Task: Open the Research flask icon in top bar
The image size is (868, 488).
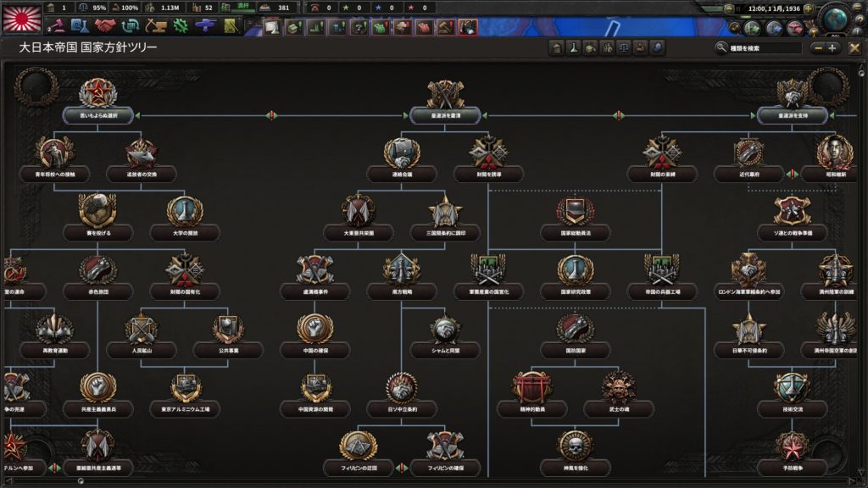Action: click(x=80, y=26)
